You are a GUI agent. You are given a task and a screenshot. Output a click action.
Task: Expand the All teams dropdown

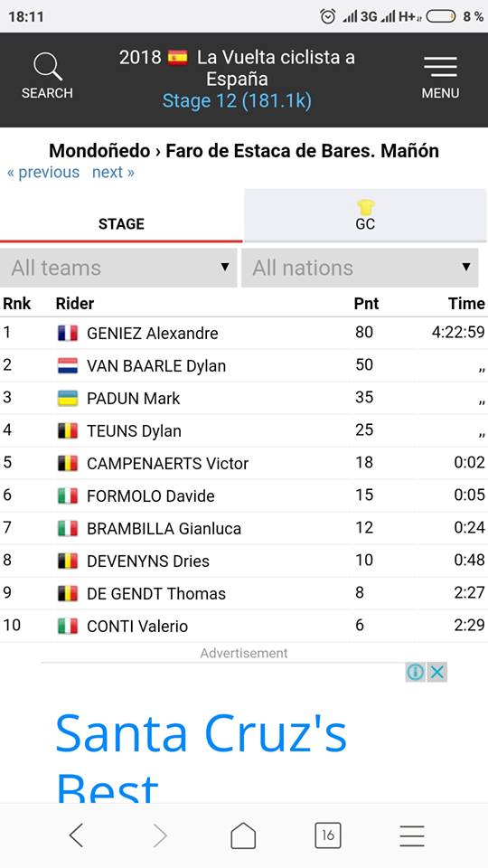click(x=119, y=268)
